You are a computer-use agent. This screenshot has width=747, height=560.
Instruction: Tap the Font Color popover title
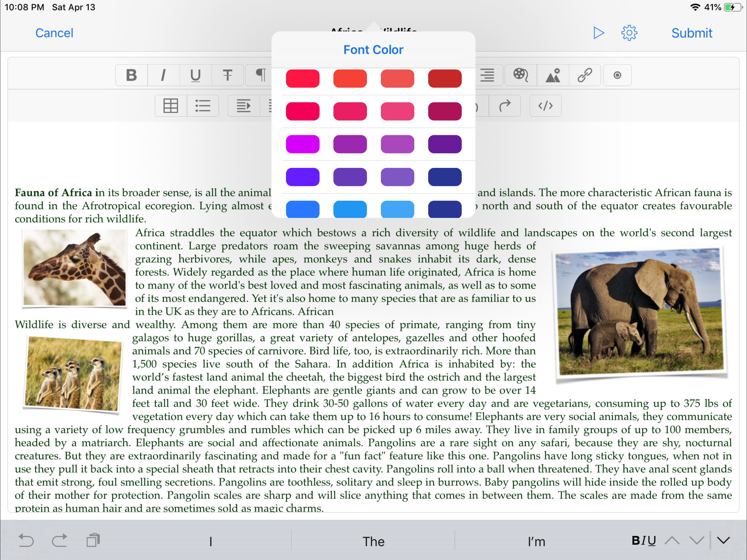373,50
